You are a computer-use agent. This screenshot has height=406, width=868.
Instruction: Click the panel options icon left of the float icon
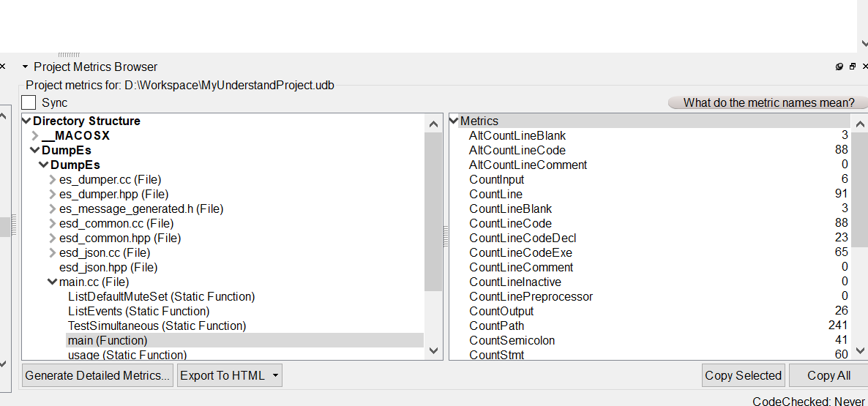point(839,67)
